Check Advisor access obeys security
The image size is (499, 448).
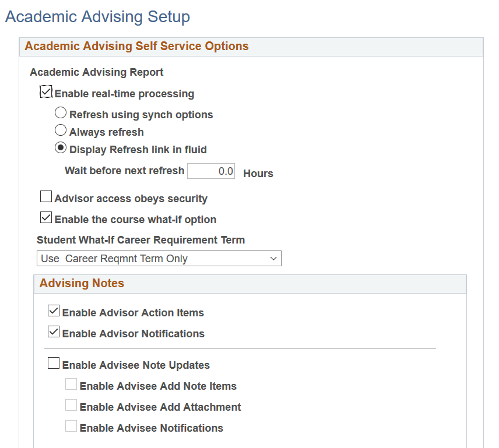(x=46, y=197)
